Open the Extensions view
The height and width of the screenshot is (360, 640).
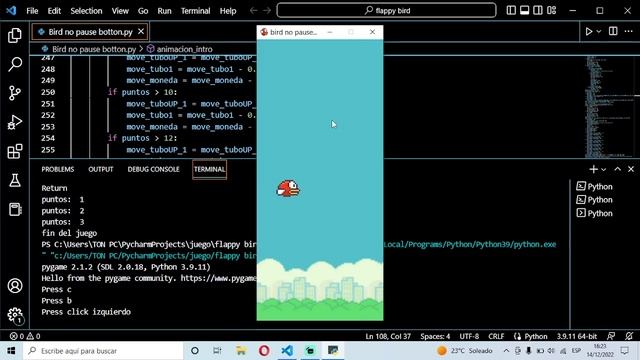(x=15, y=151)
